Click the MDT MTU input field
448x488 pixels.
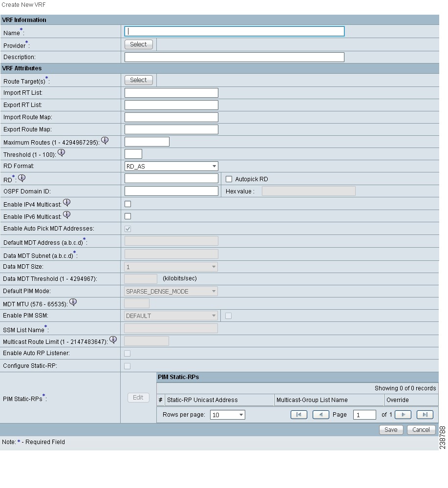click(x=137, y=303)
